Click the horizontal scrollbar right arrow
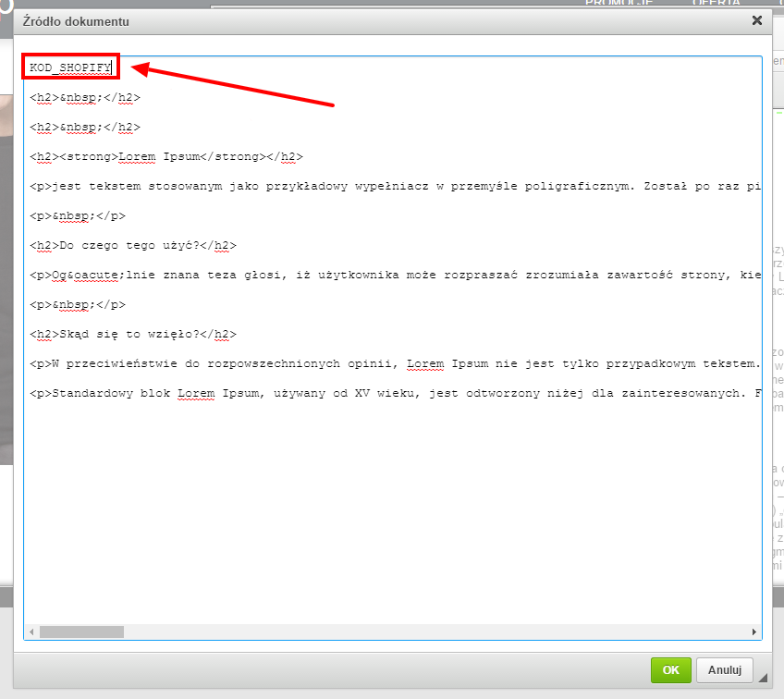The height and width of the screenshot is (699, 784). [x=753, y=632]
